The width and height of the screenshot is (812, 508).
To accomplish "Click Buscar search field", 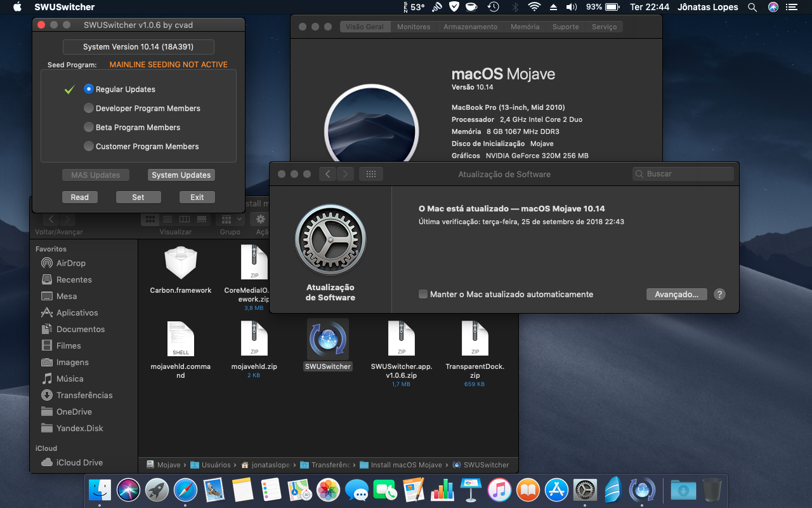I will tap(683, 174).
